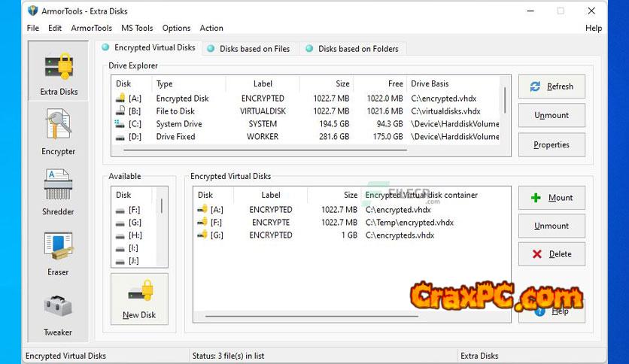
Task: Select drive C: icon in Drive Explorer
Action: click(x=120, y=123)
